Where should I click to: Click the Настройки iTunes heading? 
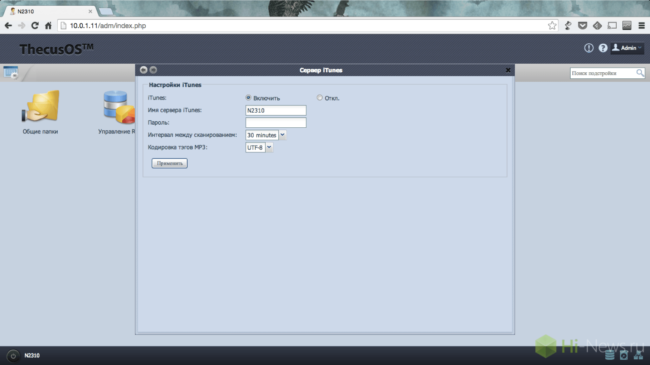tap(175, 85)
